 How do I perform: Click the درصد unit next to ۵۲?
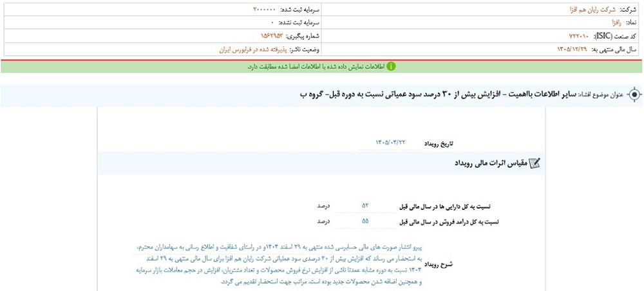(324, 205)
